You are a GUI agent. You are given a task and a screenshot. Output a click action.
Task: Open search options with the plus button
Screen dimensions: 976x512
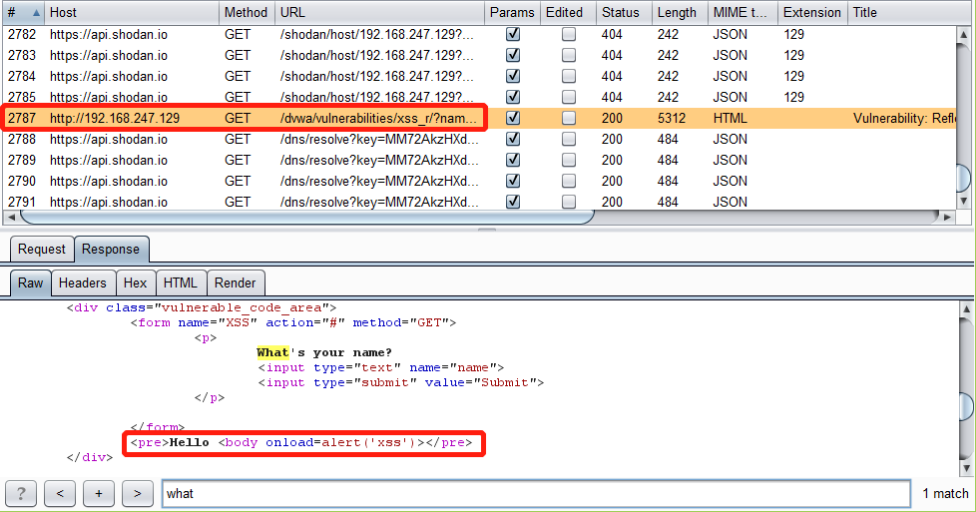point(98,494)
